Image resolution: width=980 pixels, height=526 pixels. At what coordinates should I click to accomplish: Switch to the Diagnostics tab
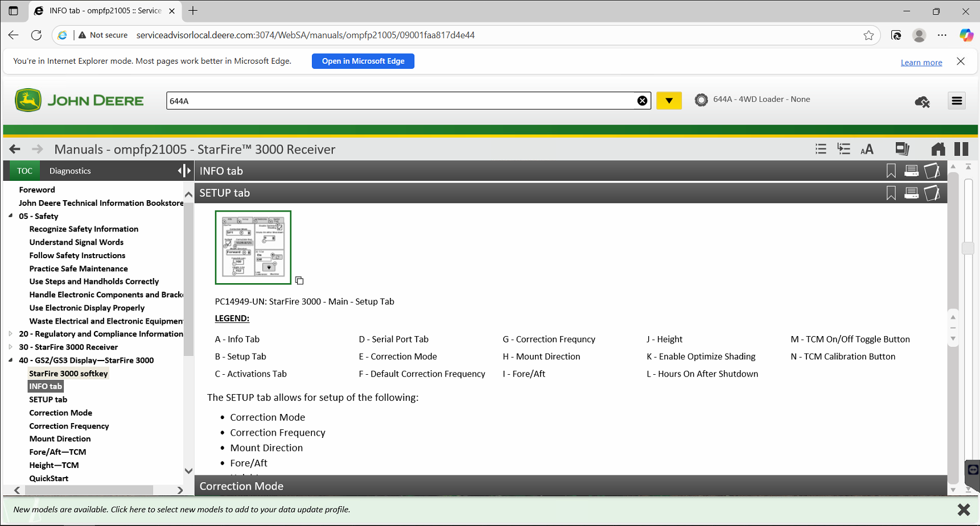pyautogui.click(x=70, y=171)
